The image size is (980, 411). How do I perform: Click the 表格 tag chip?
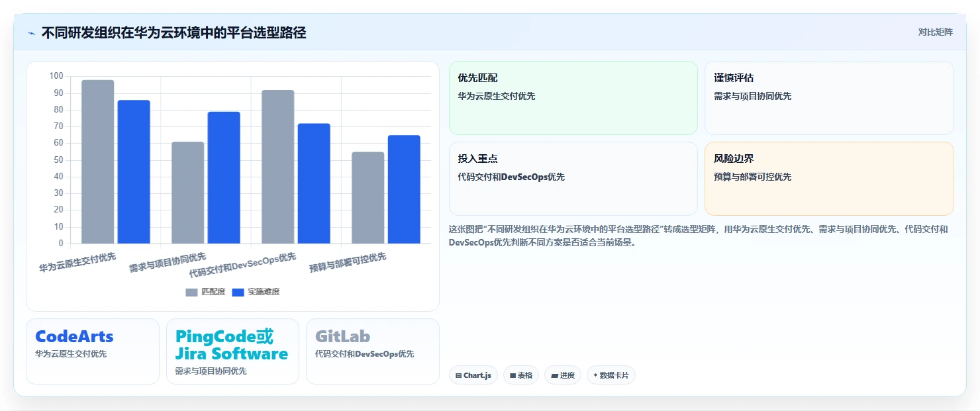pos(521,375)
